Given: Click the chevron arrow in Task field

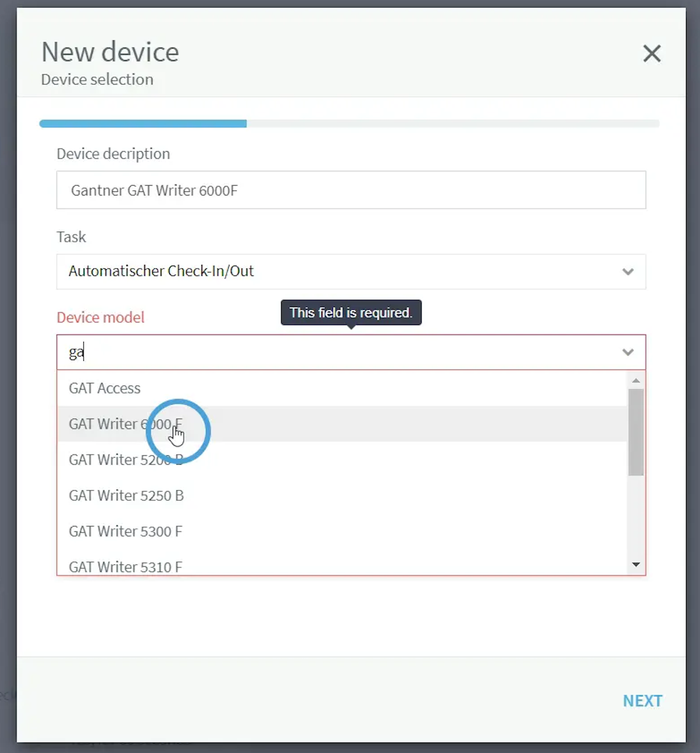Looking at the screenshot, I should click(x=628, y=271).
